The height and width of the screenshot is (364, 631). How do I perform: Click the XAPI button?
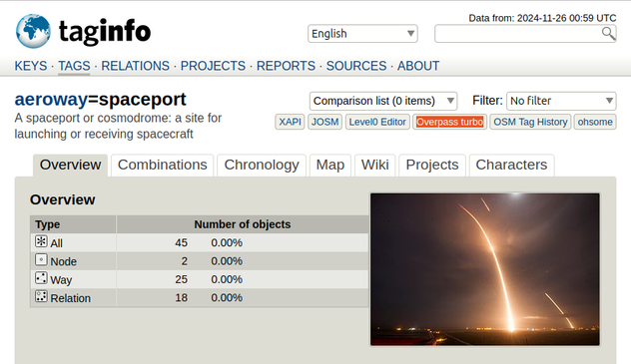click(290, 122)
